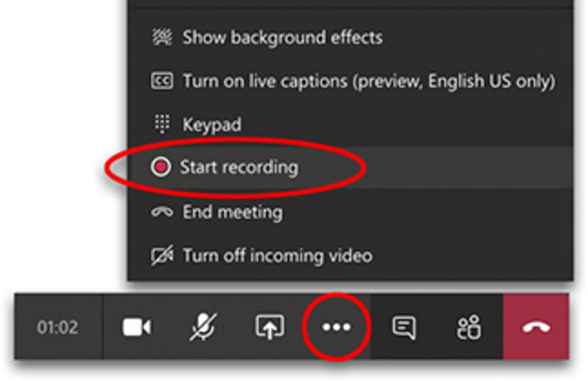Unmute the microphone in the call bar
This screenshot has height=381, width=588.
203,327
